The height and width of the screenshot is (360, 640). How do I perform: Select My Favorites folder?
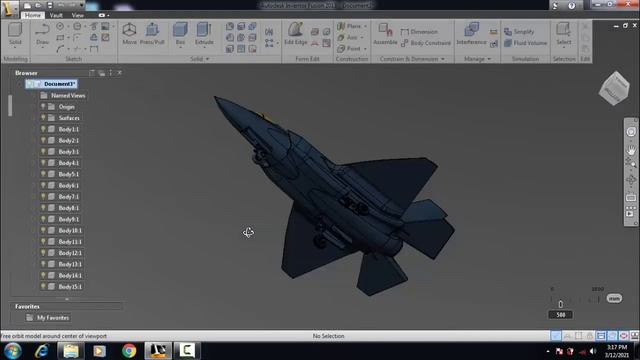(48, 318)
